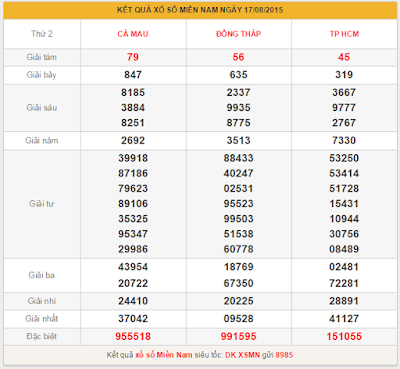Screen dimensions: 400x369
Task: Click the number 319
Action: pos(344,75)
